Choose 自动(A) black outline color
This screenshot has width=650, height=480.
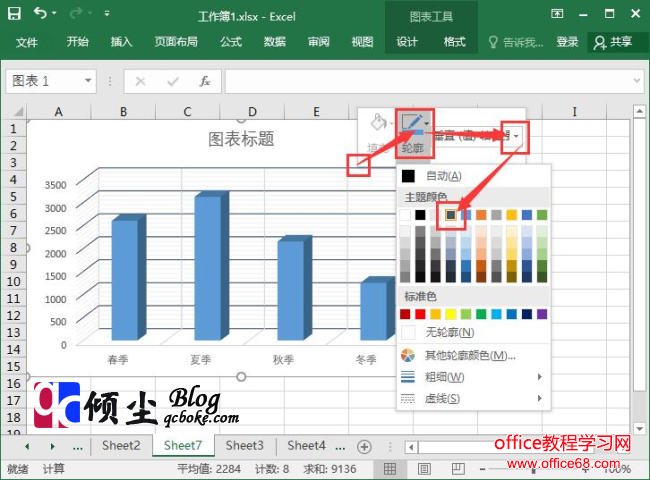tap(473, 176)
